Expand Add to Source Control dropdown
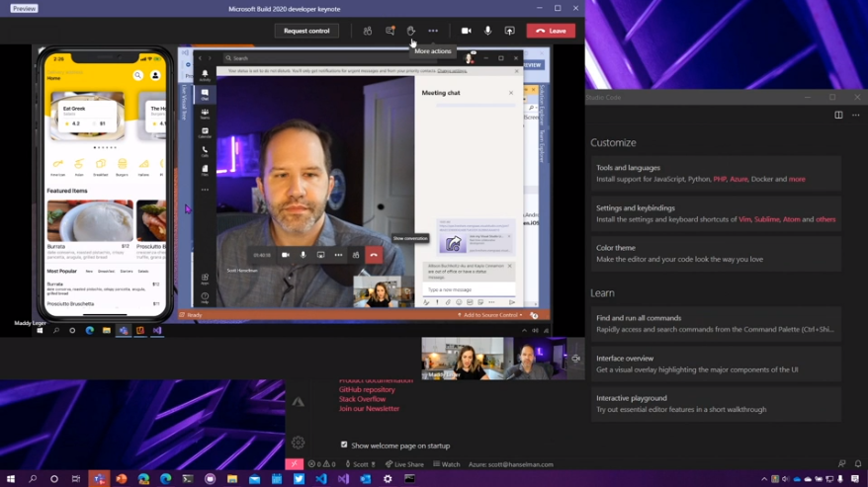This screenshot has height=487, width=868. (x=490, y=315)
